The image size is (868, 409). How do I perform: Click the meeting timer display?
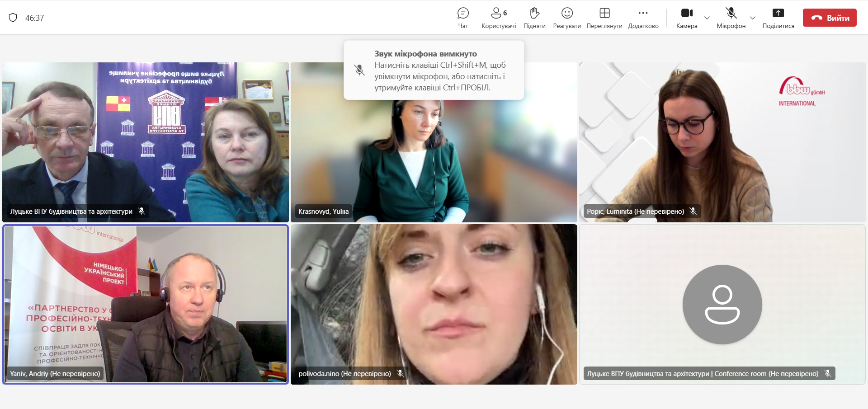pos(34,18)
